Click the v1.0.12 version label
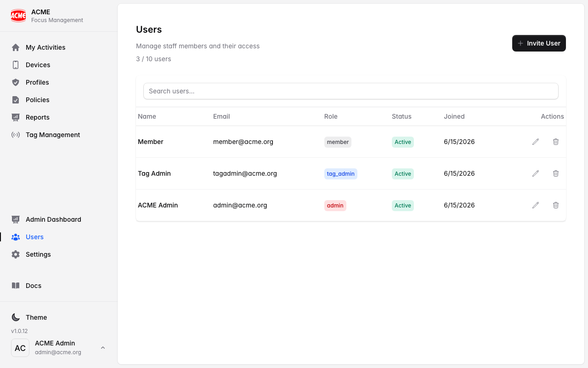The height and width of the screenshot is (368, 588). click(19, 331)
